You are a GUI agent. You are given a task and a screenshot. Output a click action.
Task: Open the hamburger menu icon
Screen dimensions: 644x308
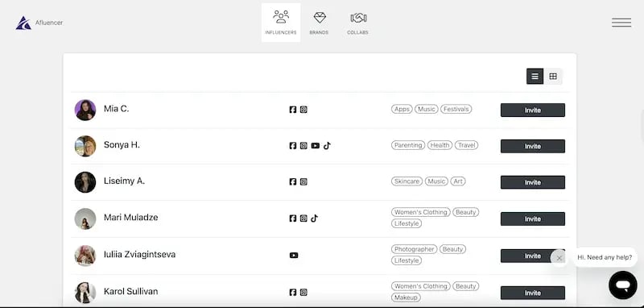click(x=621, y=23)
